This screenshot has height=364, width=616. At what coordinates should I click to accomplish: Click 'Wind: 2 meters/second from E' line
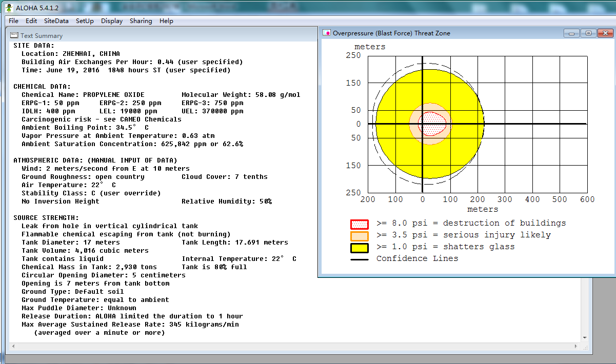(x=106, y=168)
